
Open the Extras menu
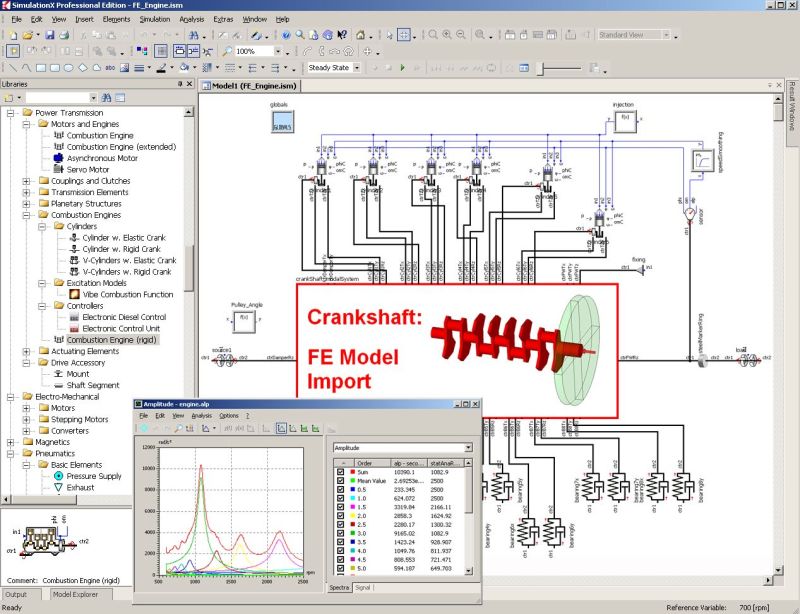click(x=223, y=19)
